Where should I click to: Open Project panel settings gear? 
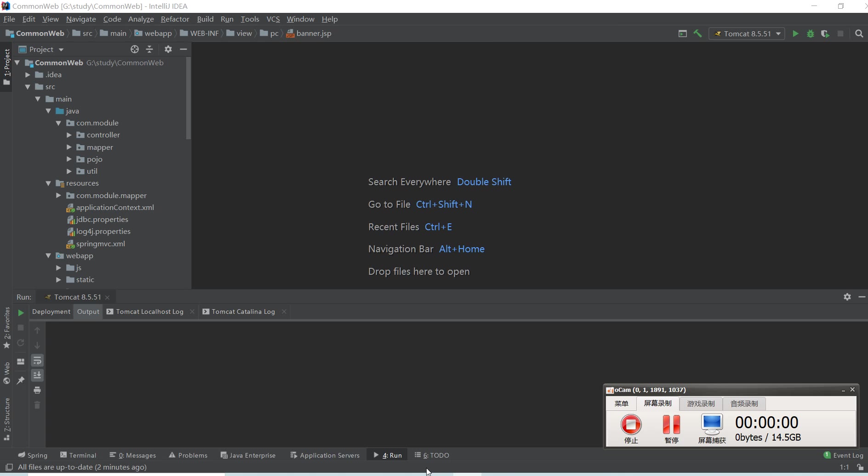coord(168,49)
